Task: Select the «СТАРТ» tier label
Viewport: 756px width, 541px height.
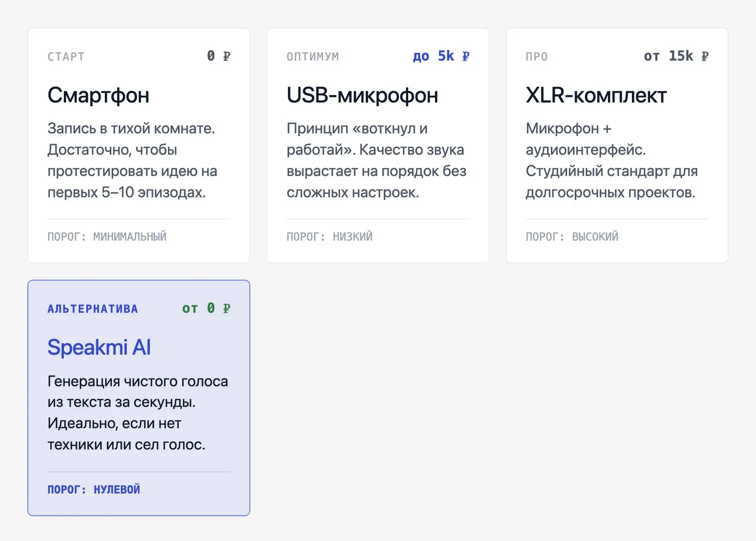Action: (66, 57)
